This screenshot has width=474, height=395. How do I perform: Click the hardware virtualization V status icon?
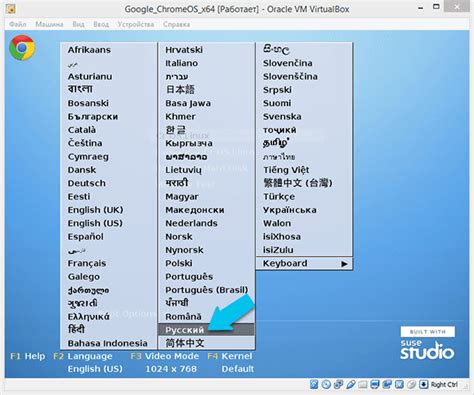pos(399,384)
